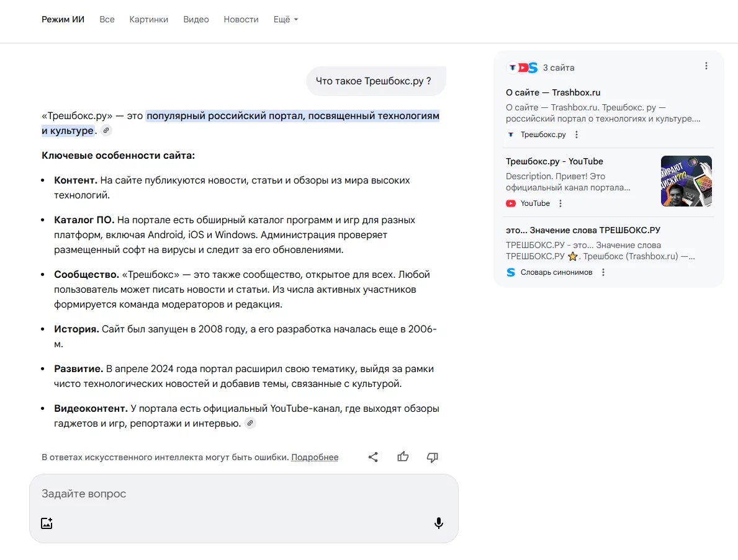The image size is (738, 560).
Task: Open the options menu next to Трешбокс.ру source
Action: [x=577, y=135]
